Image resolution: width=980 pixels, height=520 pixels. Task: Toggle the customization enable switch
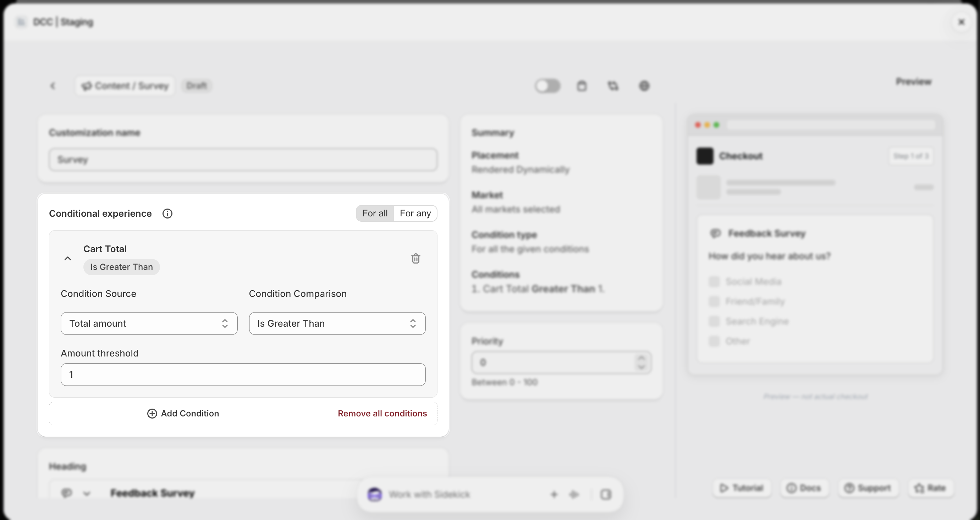[x=547, y=86]
